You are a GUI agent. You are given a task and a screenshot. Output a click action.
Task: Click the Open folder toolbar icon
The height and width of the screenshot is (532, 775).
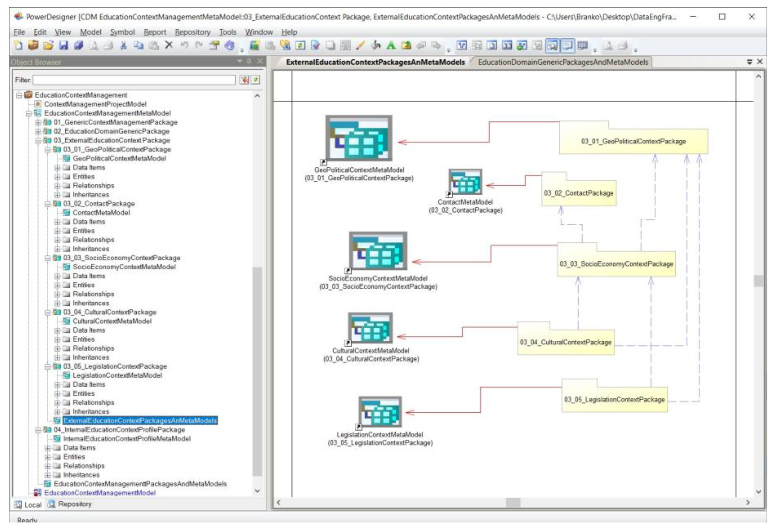point(48,45)
